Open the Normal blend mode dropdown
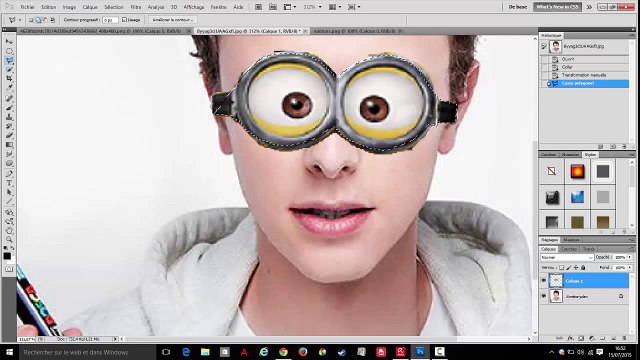Viewport: 640px width, 360px height. [x=567, y=258]
